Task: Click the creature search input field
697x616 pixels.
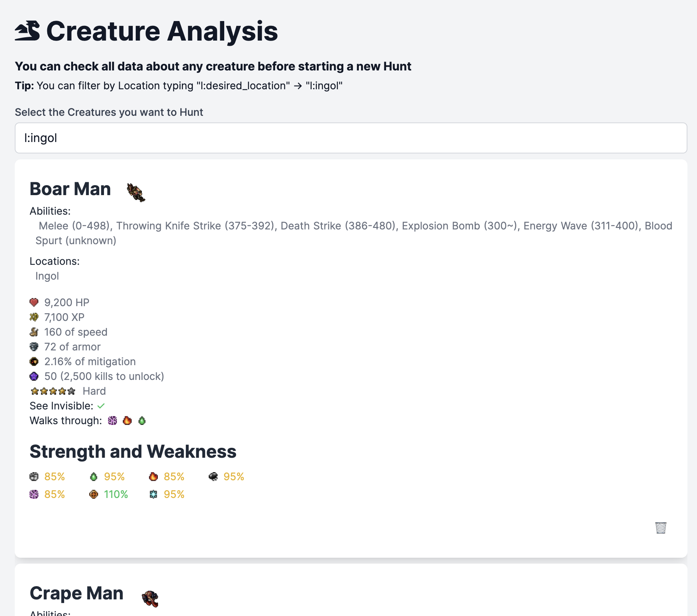Action: (x=351, y=138)
